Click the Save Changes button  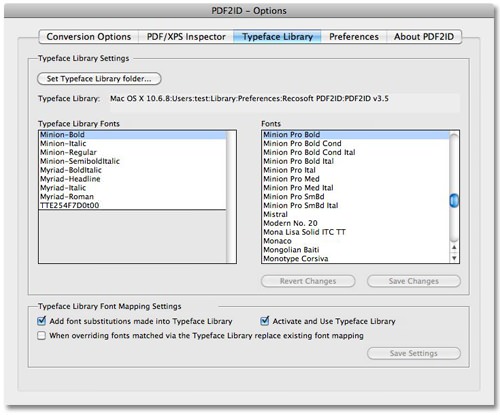tap(414, 281)
